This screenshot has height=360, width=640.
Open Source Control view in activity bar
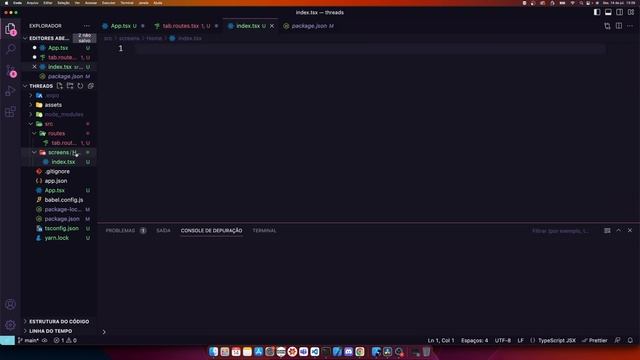(x=10, y=70)
